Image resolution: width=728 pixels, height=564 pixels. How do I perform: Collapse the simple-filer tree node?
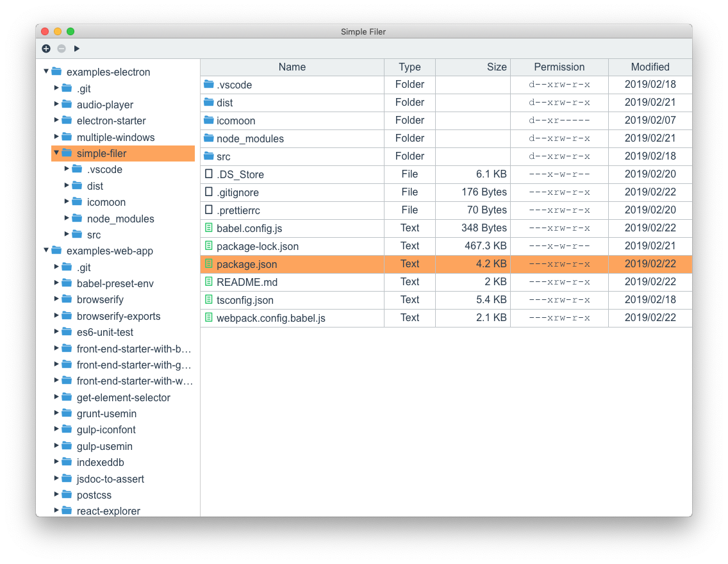tap(56, 153)
